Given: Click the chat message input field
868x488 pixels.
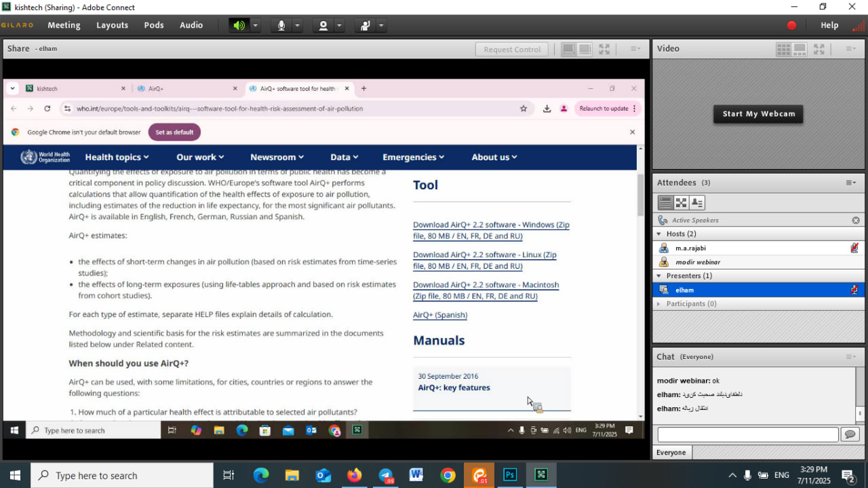Looking at the screenshot, I should click(x=748, y=434).
